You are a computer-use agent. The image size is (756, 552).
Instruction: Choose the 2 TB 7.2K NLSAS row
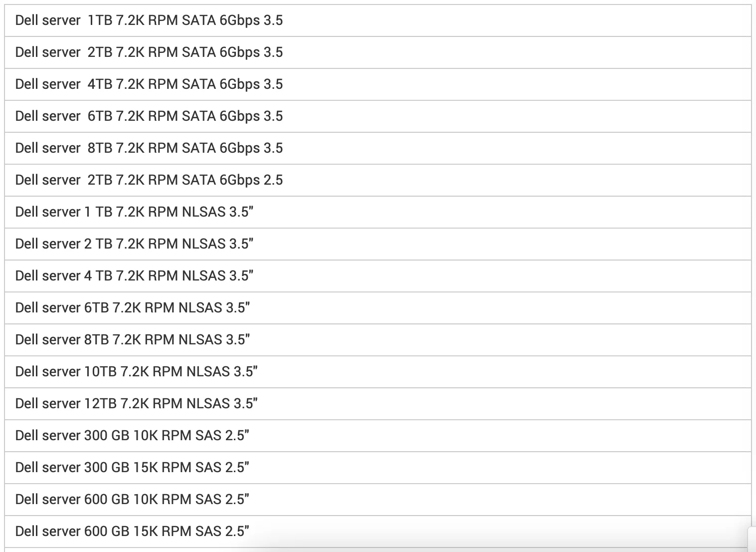[134, 244]
